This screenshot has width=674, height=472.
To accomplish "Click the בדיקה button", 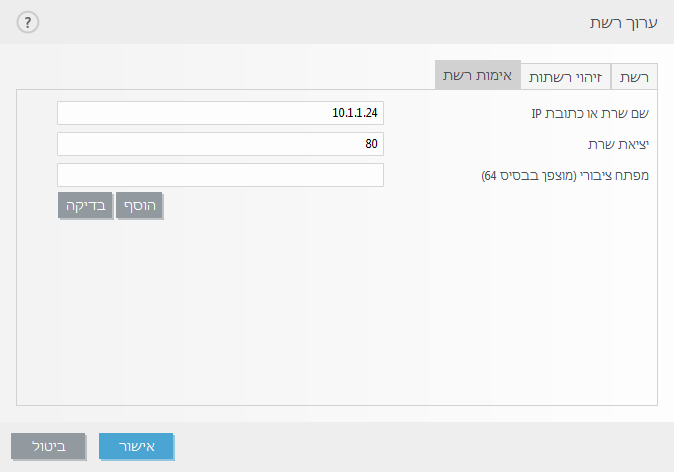I will (x=85, y=205).
